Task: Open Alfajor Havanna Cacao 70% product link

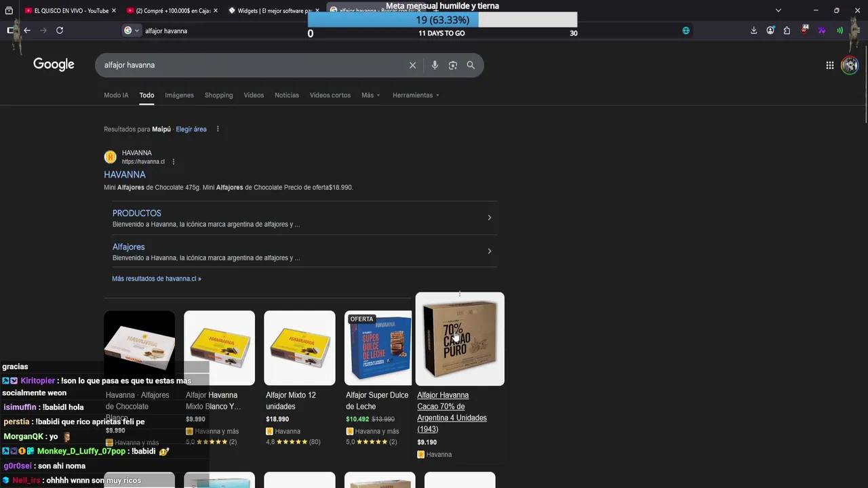Action: (452, 412)
